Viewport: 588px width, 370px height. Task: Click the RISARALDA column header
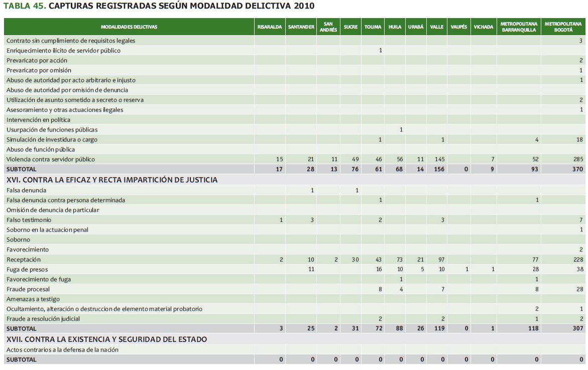click(270, 27)
